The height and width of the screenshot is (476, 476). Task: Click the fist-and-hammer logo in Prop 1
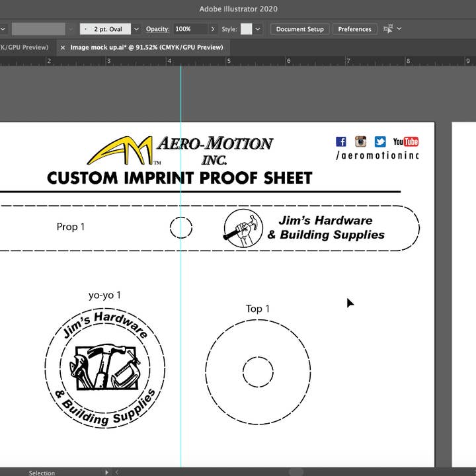(243, 229)
